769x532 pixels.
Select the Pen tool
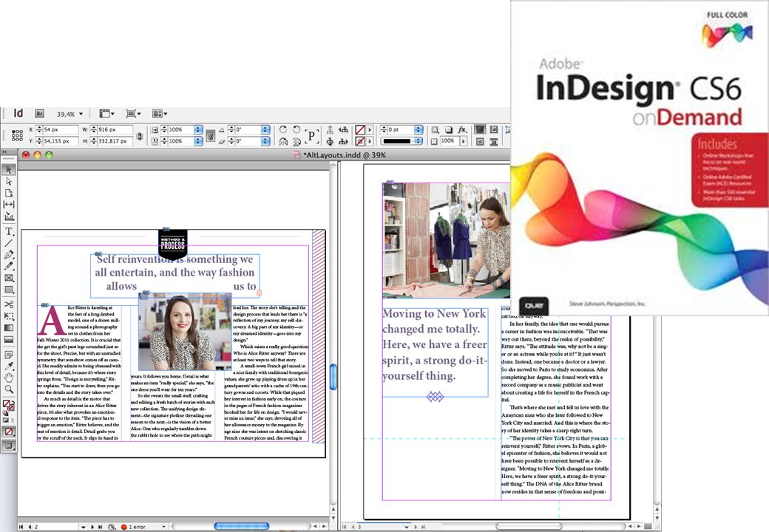(9, 255)
